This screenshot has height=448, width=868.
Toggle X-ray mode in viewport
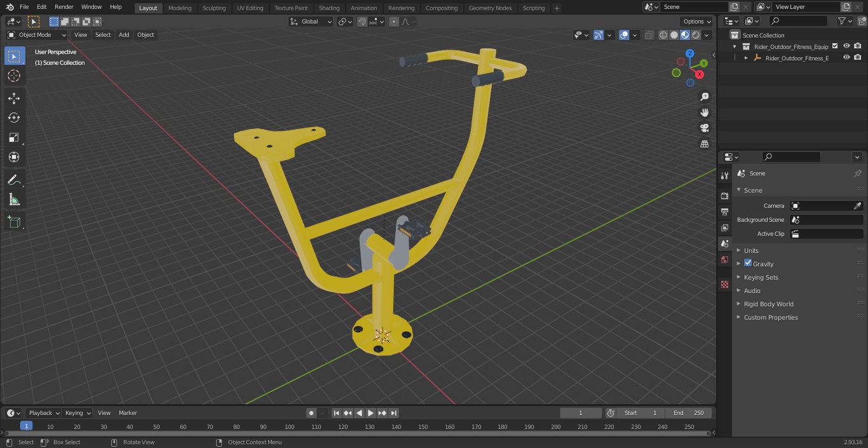tap(649, 35)
